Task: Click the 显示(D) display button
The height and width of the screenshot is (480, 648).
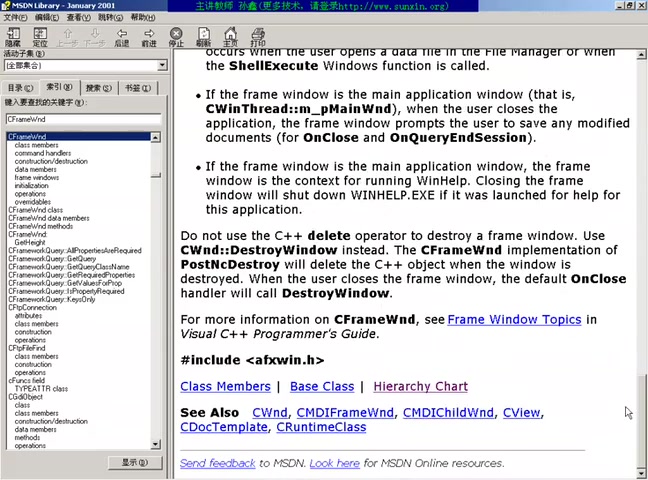Action: pyautogui.click(x=135, y=462)
